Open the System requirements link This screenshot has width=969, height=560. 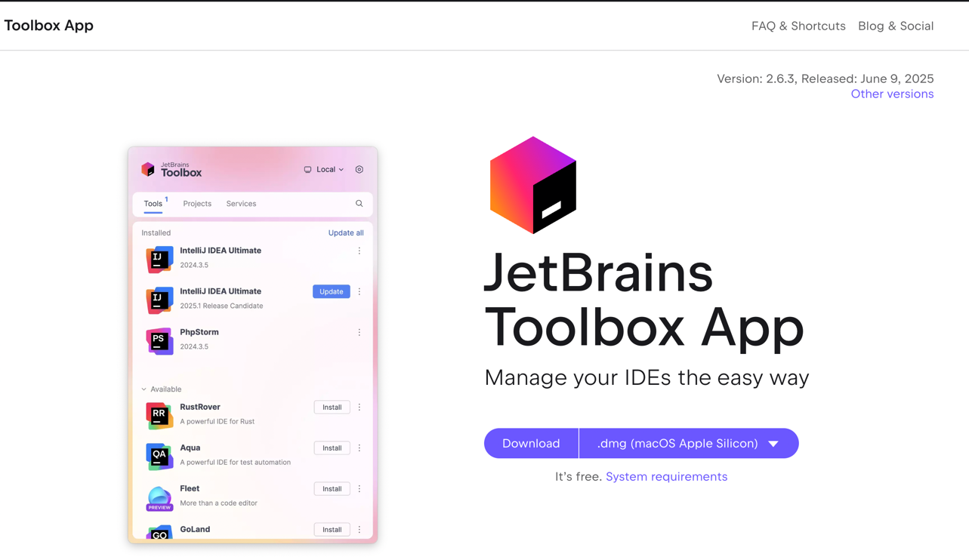(x=666, y=477)
